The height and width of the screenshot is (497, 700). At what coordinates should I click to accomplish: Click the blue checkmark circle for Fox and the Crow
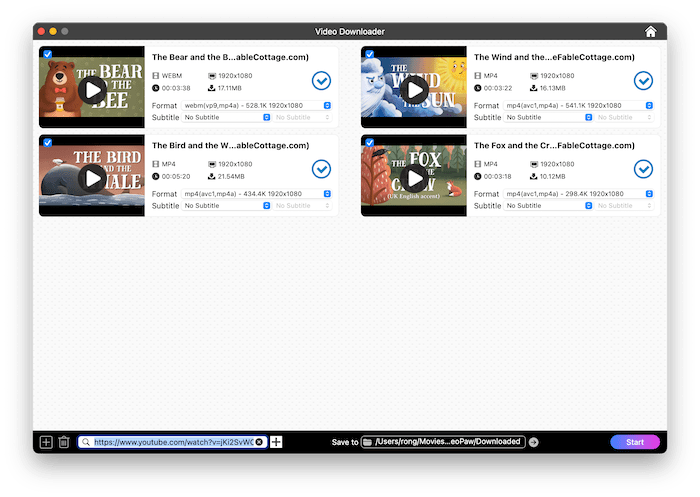[x=644, y=169]
